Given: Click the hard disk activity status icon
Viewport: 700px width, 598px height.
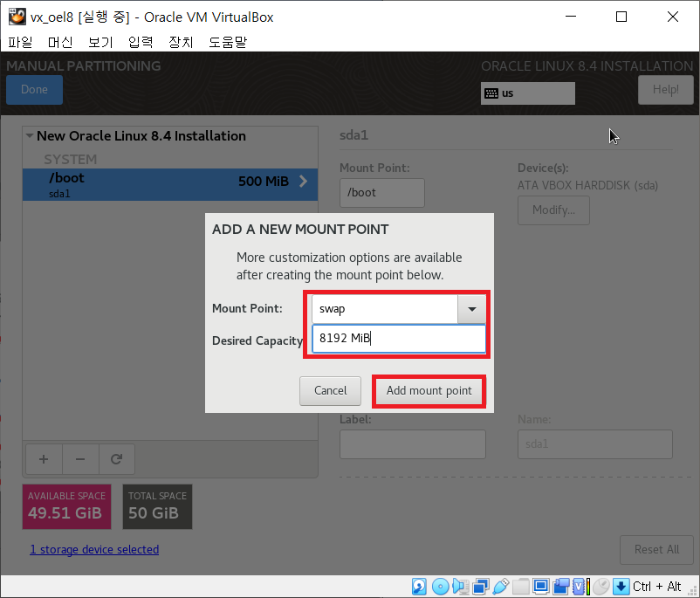Looking at the screenshot, I should point(419,586).
